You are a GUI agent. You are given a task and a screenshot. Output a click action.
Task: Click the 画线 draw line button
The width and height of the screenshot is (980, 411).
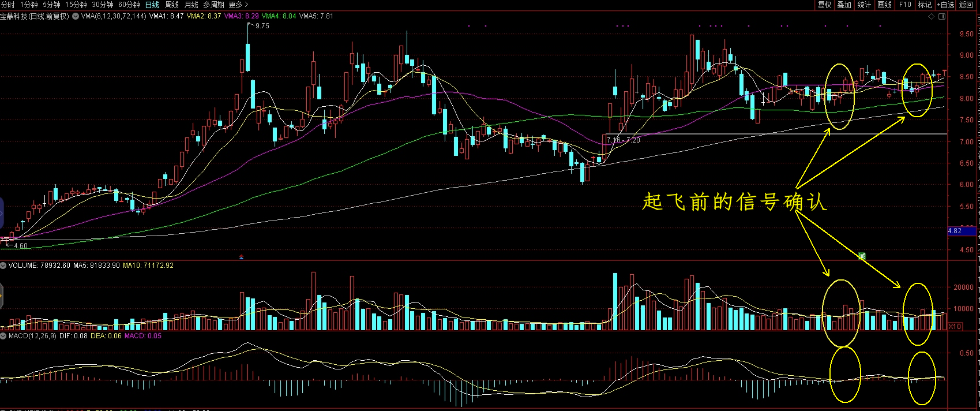pyautogui.click(x=884, y=5)
